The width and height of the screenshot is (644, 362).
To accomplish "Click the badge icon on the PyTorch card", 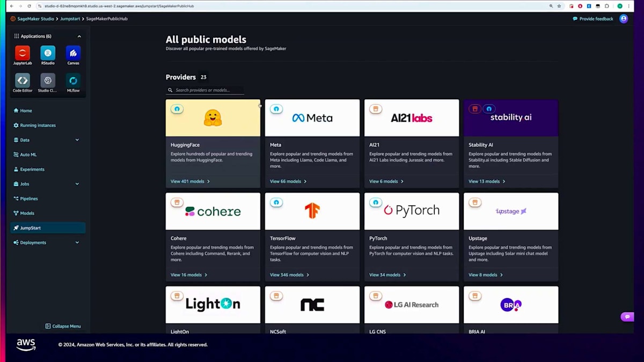I will pos(376,202).
